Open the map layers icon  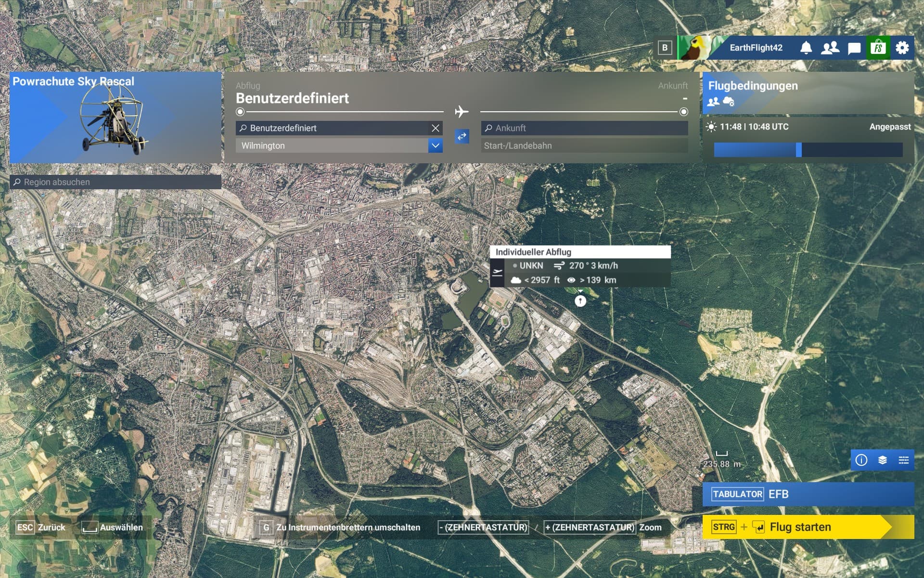click(x=883, y=460)
